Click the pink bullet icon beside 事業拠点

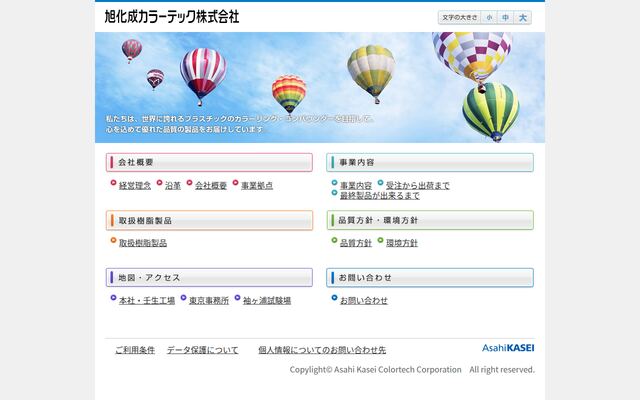click(236, 183)
